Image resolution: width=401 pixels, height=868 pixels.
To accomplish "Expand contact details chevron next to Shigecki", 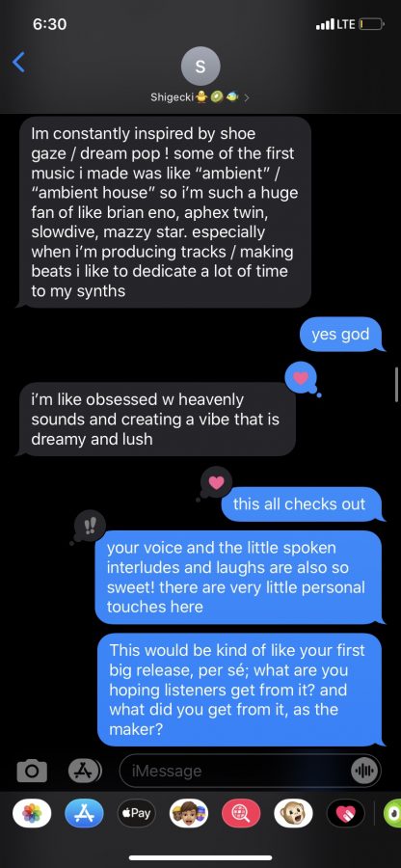I will (x=247, y=97).
